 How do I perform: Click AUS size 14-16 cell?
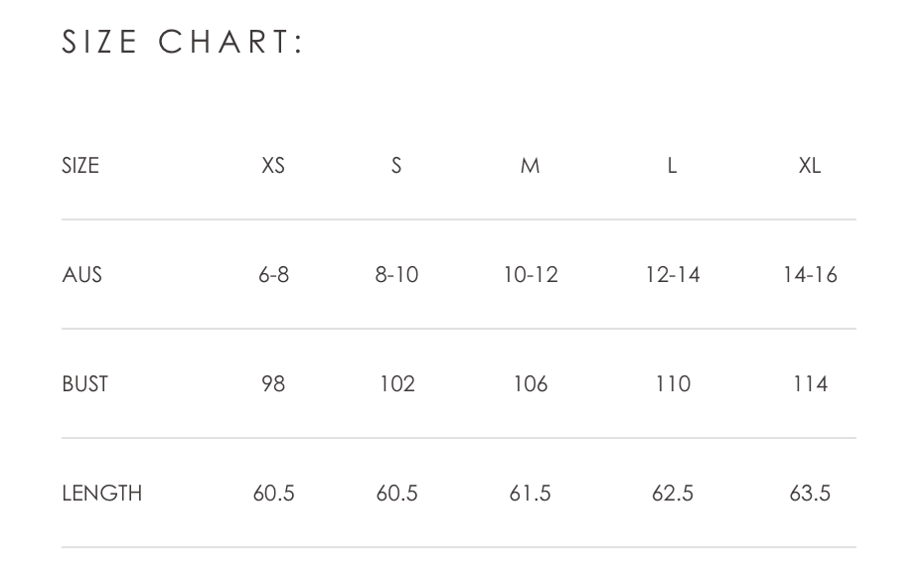[810, 274]
